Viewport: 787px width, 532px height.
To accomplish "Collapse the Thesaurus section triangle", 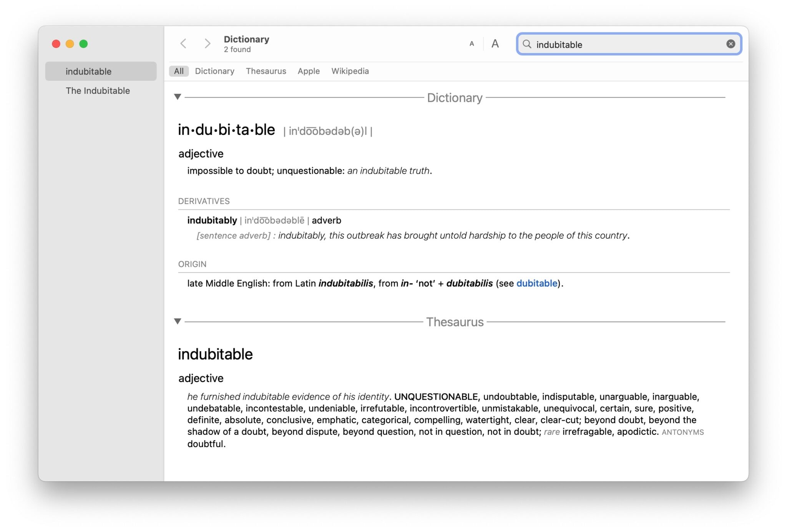I will [178, 321].
